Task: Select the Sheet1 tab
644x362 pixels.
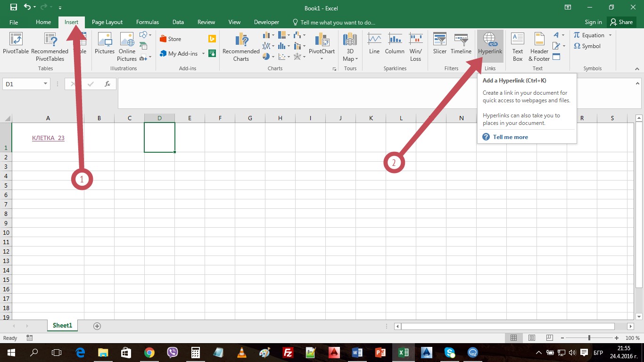Action: pos(62,326)
